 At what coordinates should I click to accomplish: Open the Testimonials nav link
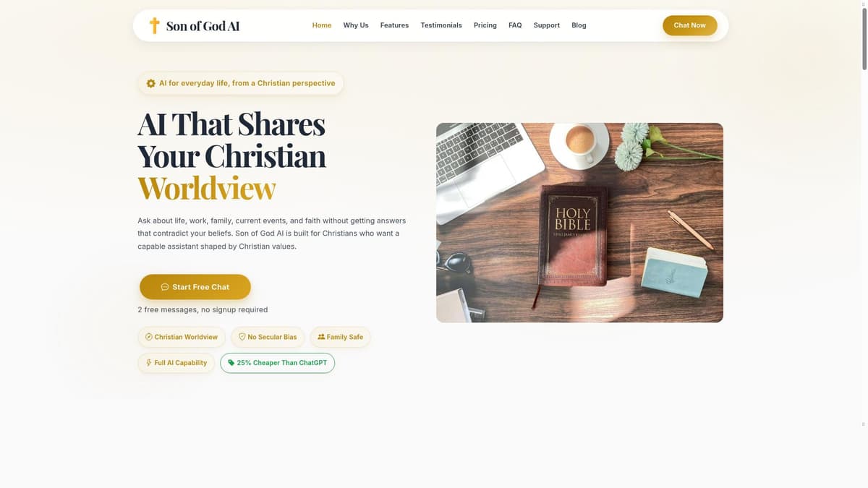[441, 25]
